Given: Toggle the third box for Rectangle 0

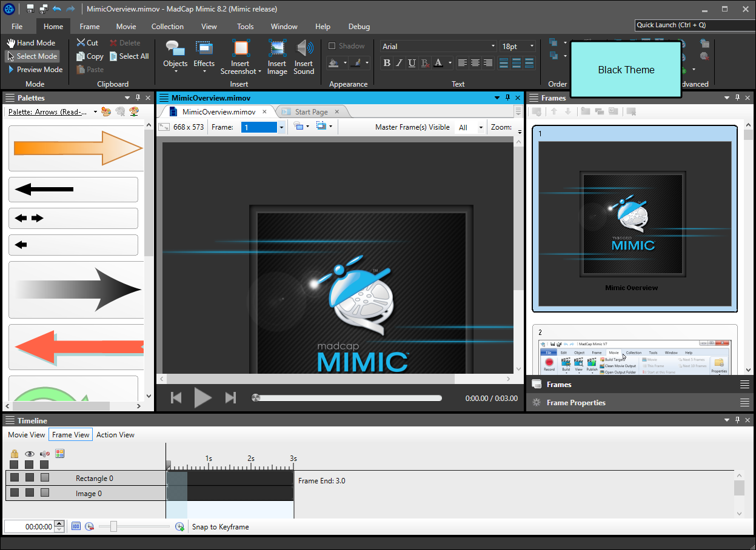Looking at the screenshot, I should pos(45,478).
